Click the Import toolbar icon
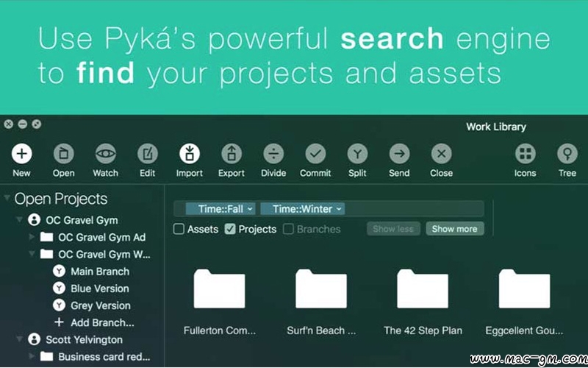This screenshot has height=368, width=588. point(190,154)
